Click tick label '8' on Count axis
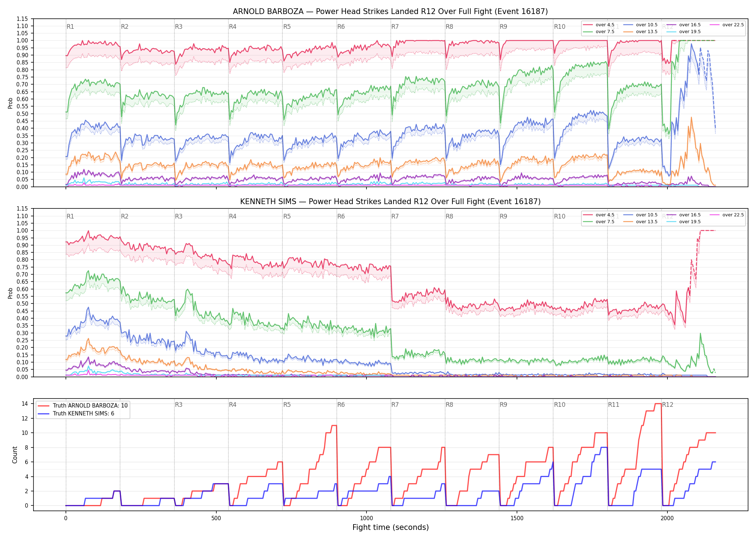The width and height of the screenshot is (756, 540). (26, 447)
